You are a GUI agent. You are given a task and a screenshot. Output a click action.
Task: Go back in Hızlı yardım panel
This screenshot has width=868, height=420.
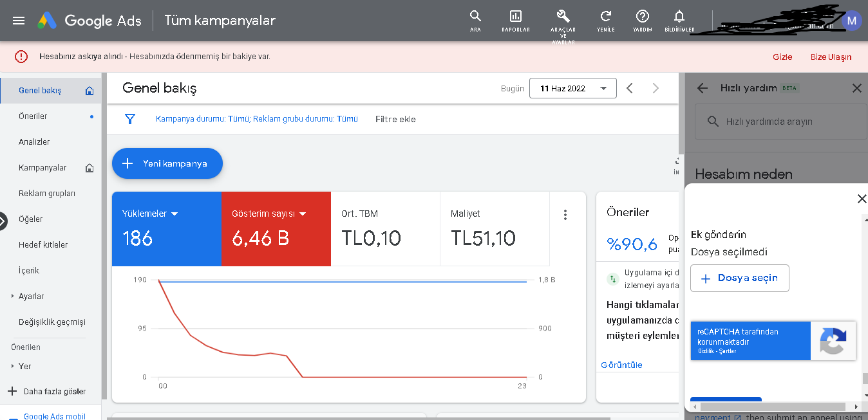click(703, 88)
